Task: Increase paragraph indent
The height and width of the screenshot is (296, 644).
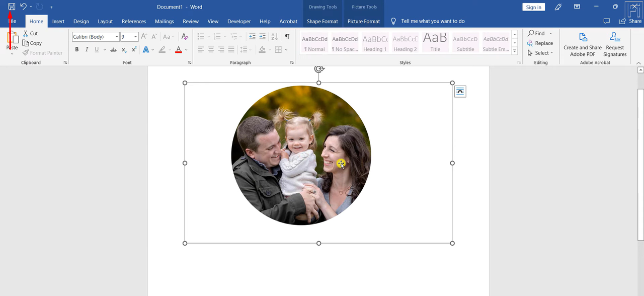Action: 262,36
